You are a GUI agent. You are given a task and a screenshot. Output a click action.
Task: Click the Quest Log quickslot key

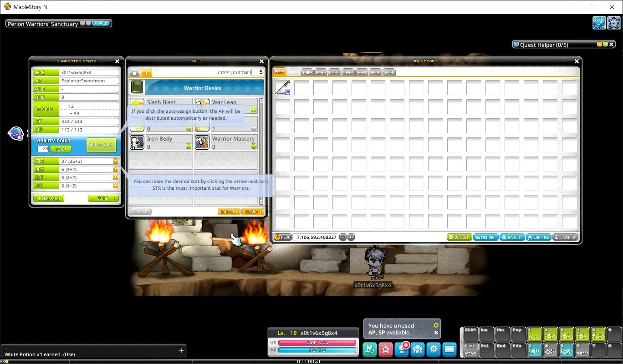coord(535,350)
